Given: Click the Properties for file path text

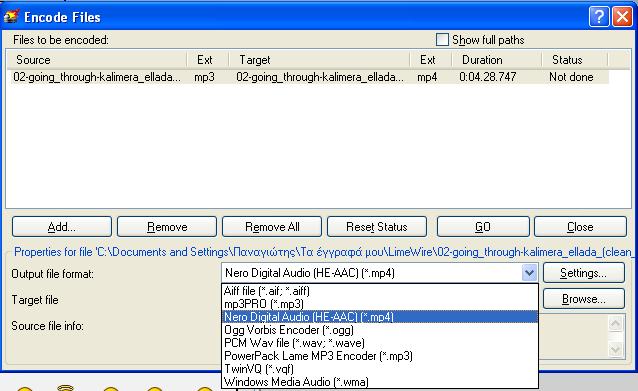Looking at the screenshot, I should pos(323,252).
